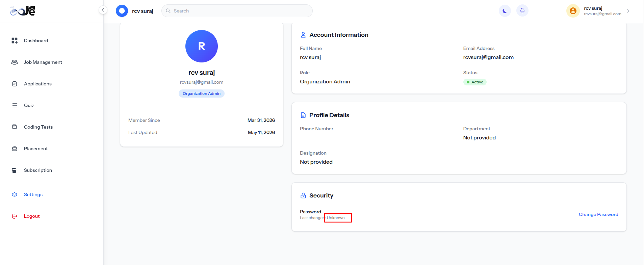Toggle dark mode with moon icon
The image size is (644, 265).
click(x=505, y=11)
